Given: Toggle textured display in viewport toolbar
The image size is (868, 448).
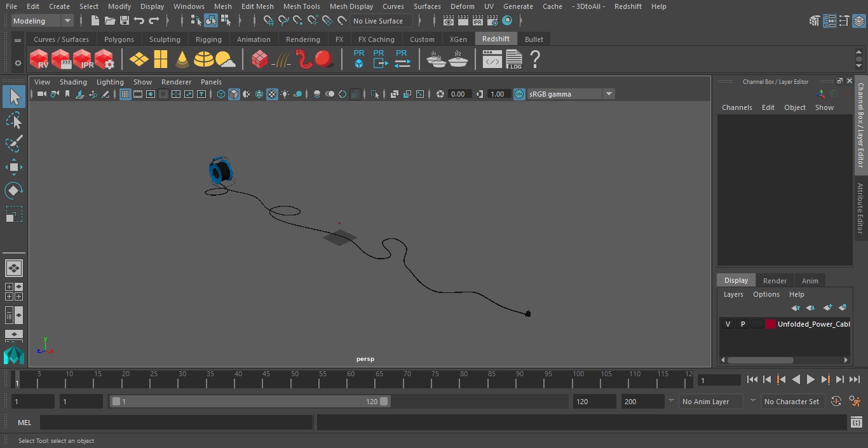Looking at the screenshot, I should click(x=272, y=94).
